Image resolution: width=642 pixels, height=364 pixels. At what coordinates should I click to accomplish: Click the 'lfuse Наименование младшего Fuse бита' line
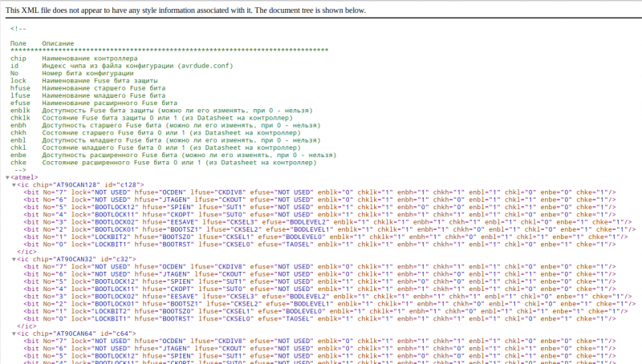pyautogui.click(x=88, y=95)
